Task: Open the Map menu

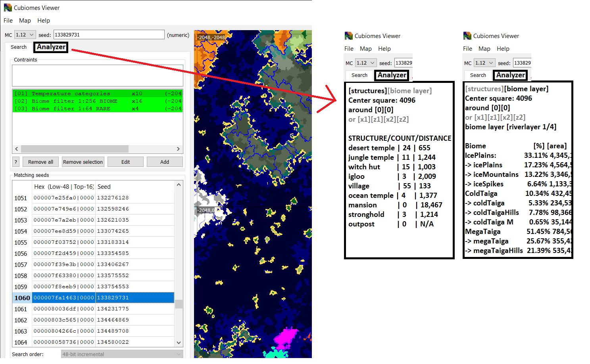Action: tap(25, 20)
